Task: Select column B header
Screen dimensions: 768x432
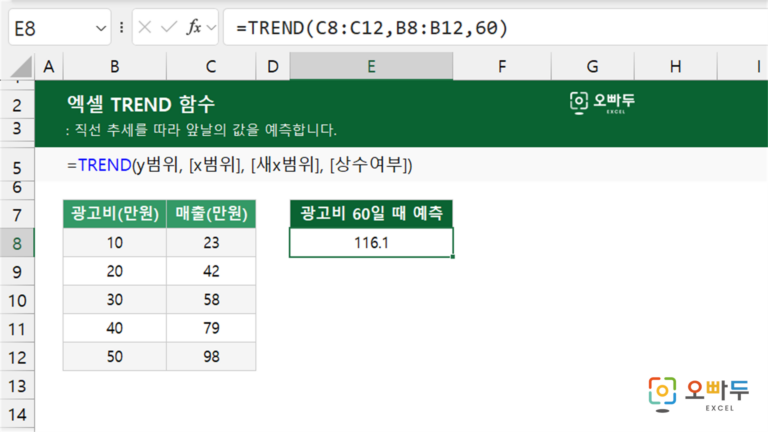Action: tap(115, 67)
